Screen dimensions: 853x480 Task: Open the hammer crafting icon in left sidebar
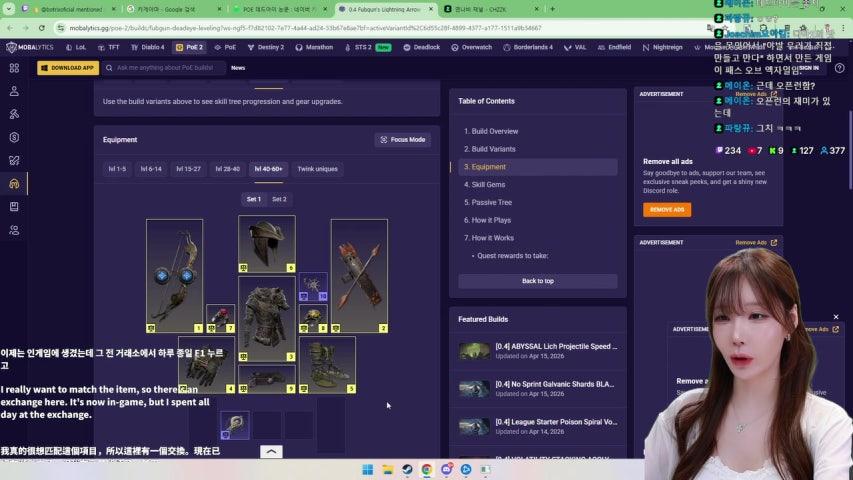14,114
